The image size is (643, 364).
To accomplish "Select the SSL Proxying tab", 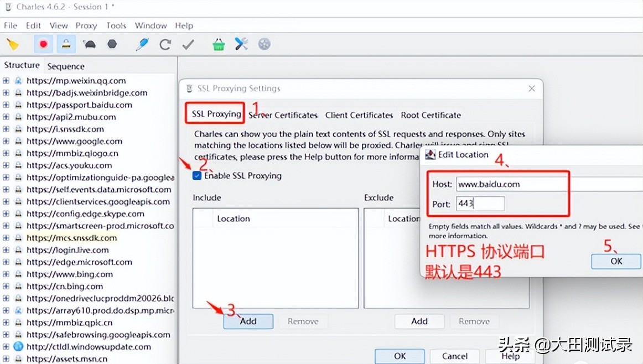I will click(216, 113).
